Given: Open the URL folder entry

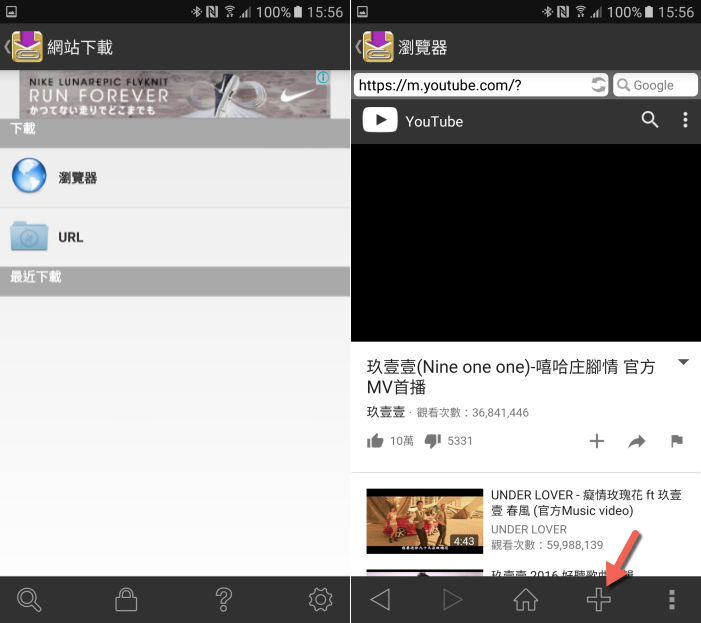Looking at the screenshot, I should point(175,237).
